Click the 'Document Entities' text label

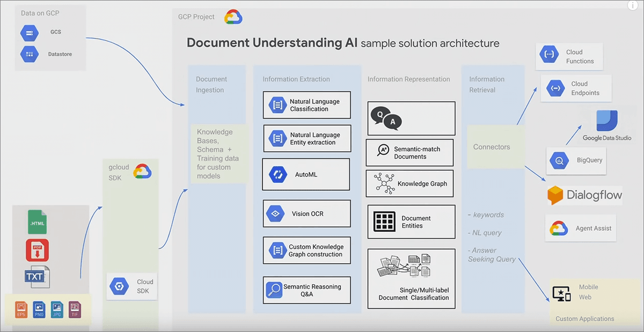point(416,222)
